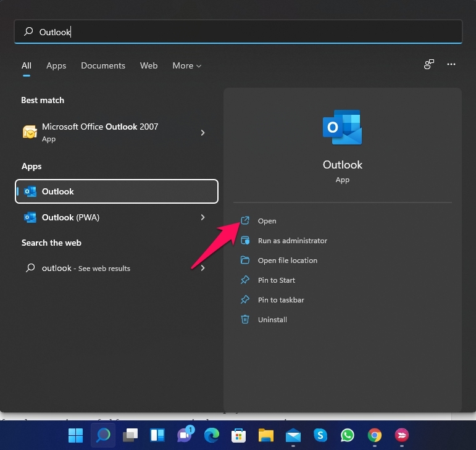Screen dimensions: 476x450
Task: Click the search box containing Outlook
Action: click(238, 32)
